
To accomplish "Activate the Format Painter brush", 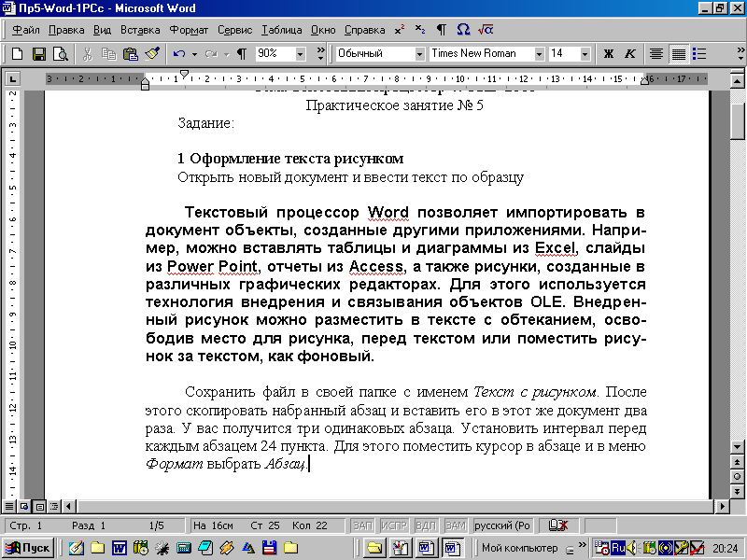I will click(x=152, y=54).
